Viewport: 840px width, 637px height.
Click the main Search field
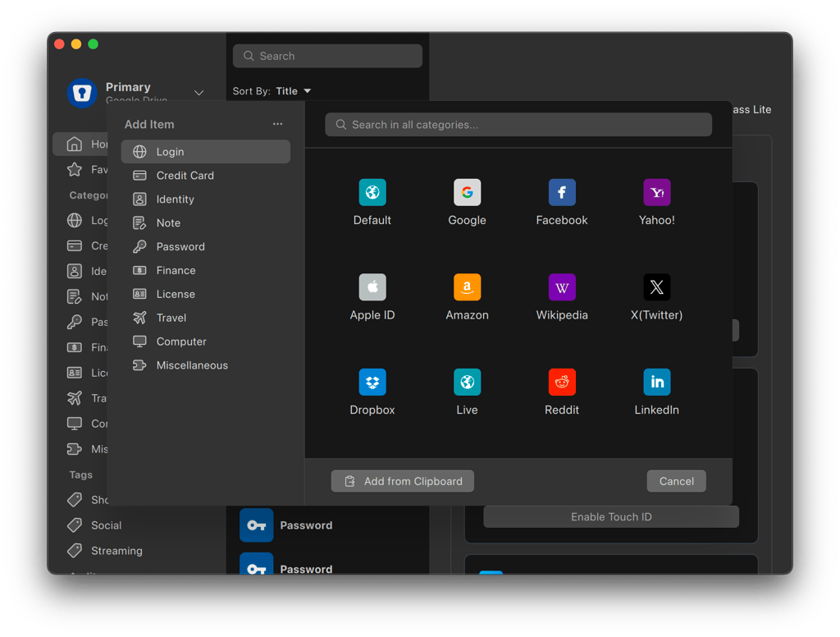pos(327,56)
